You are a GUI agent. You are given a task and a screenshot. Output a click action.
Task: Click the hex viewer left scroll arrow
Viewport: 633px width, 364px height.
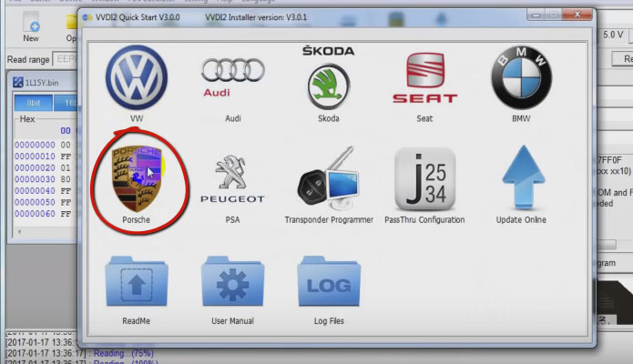(19, 232)
